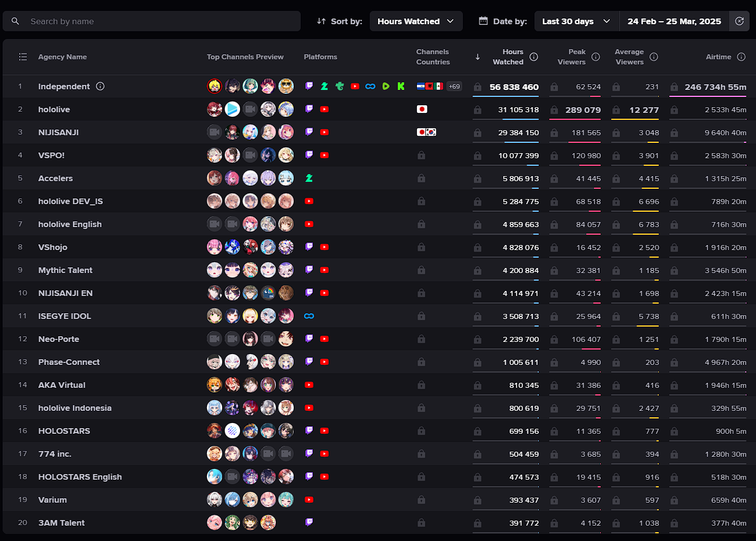756x541 pixels.
Task: Click the reset date range icon
Action: tap(739, 21)
